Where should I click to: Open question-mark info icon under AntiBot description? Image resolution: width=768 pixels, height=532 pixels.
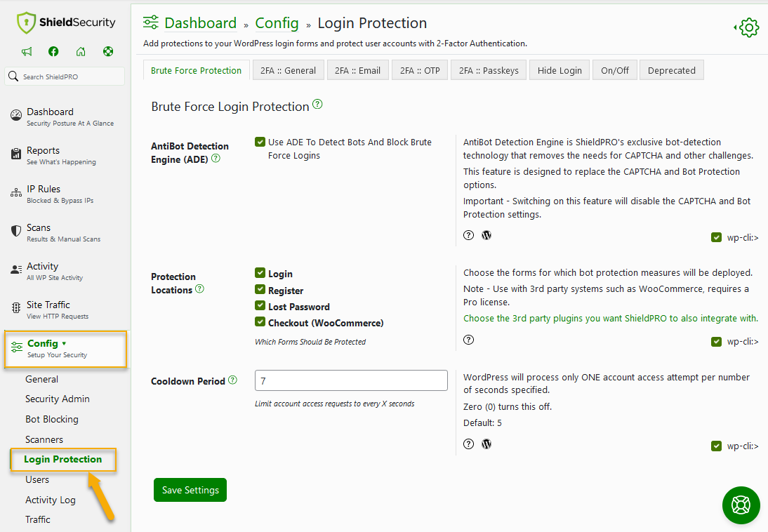tap(469, 235)
